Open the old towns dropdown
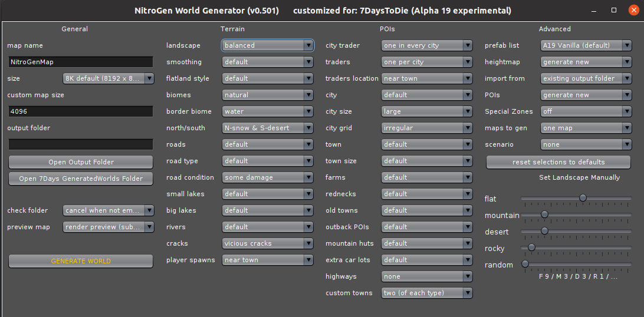 [x=427, y=210]
